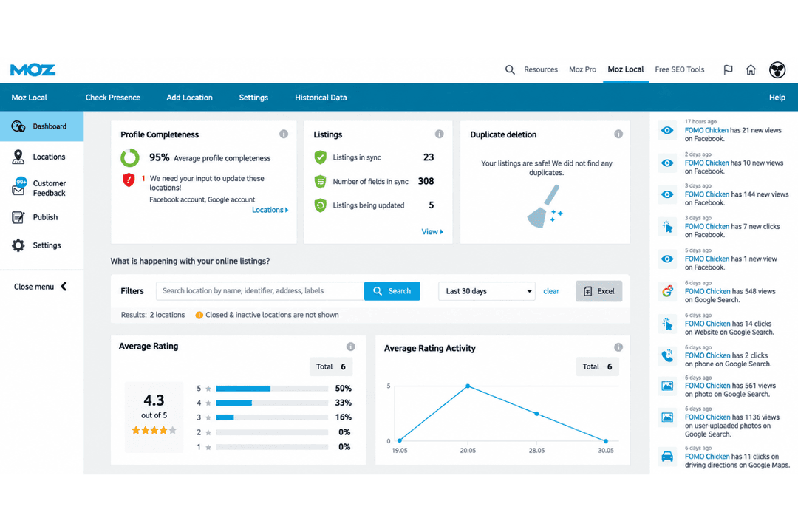Open FOMO Chicken link for 1136 views

point(707,417)
